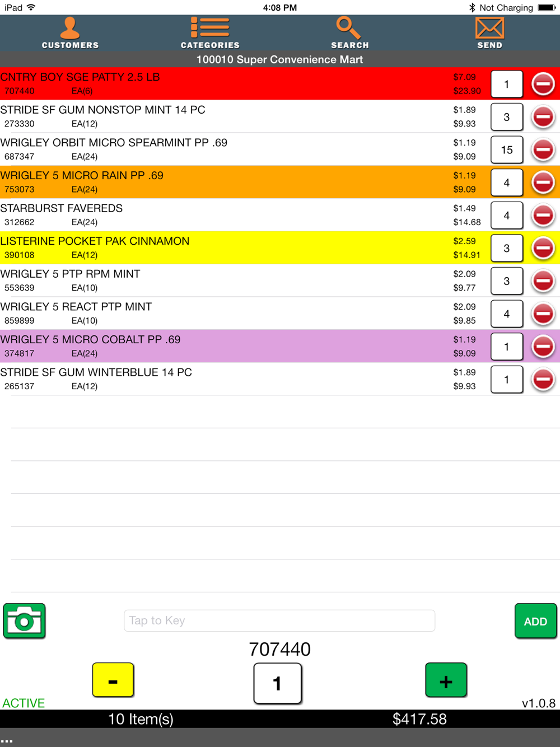
Task: Tap the $14.68 price for STARBURST
Action: pyautogui.click(x=467, y=222)
